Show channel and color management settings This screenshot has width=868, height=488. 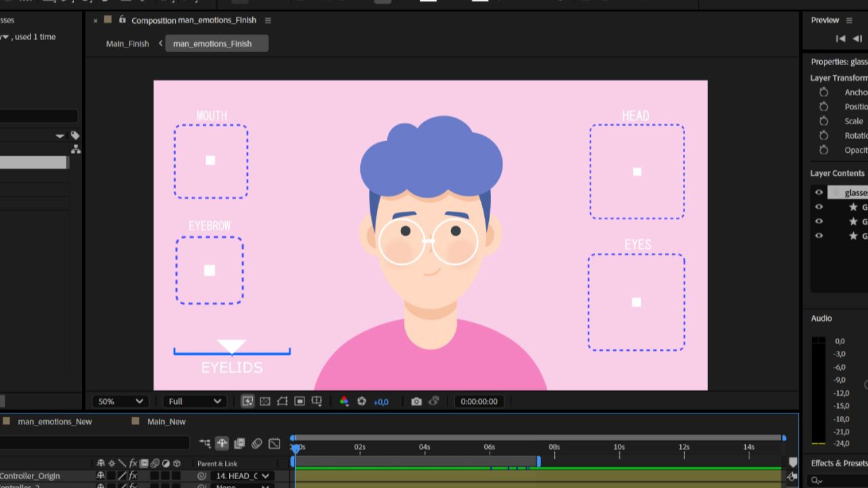pyautogui.click(x=344, y=401)
